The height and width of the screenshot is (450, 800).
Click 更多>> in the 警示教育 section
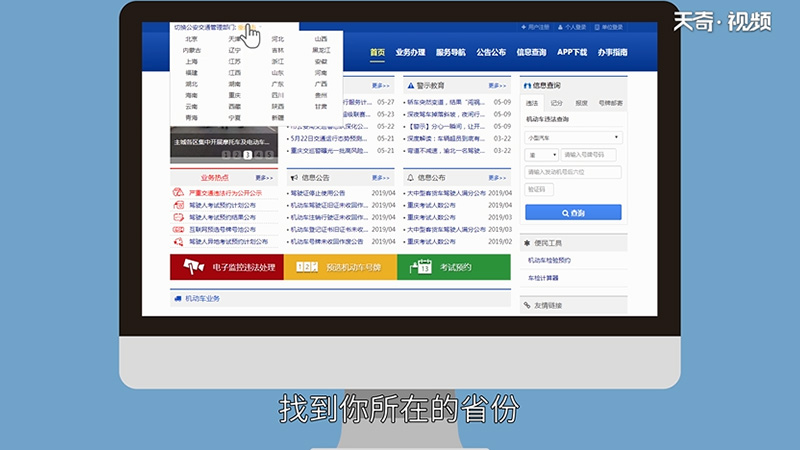tap(497, 85)
